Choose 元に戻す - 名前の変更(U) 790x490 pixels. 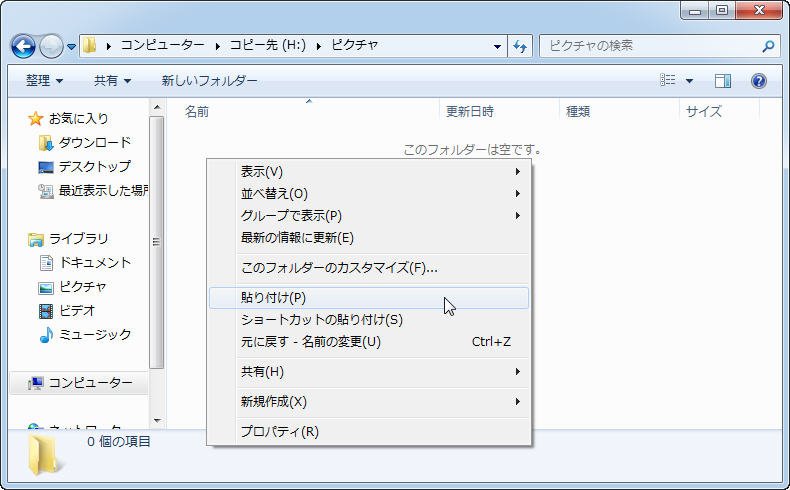[369, 342]
